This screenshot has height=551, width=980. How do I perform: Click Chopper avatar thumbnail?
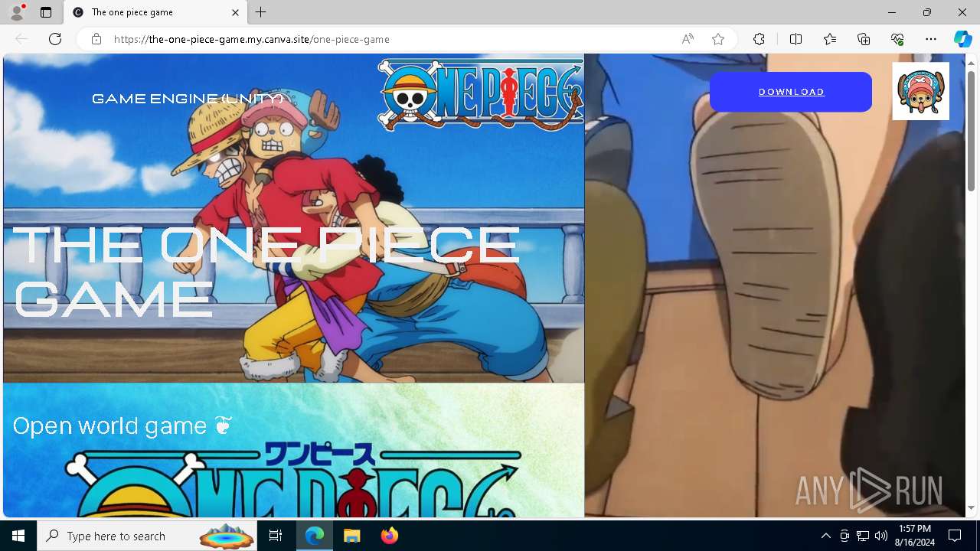921,91
